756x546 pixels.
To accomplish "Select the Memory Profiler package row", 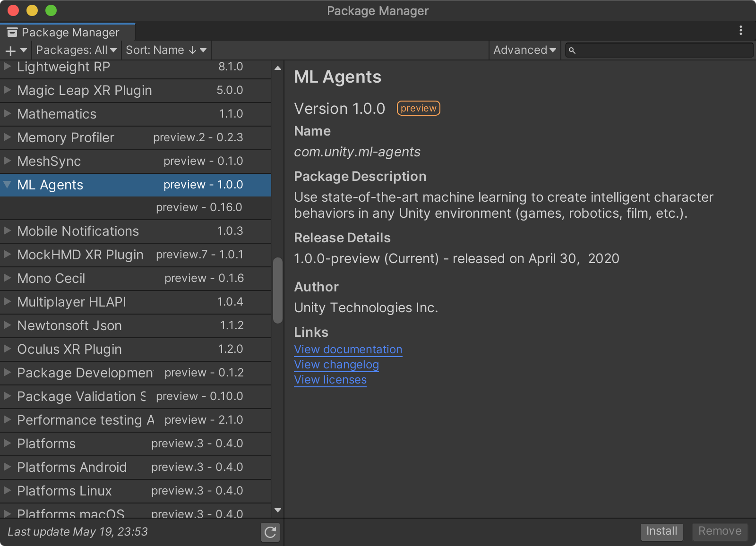I will click(x=136, y=137).
